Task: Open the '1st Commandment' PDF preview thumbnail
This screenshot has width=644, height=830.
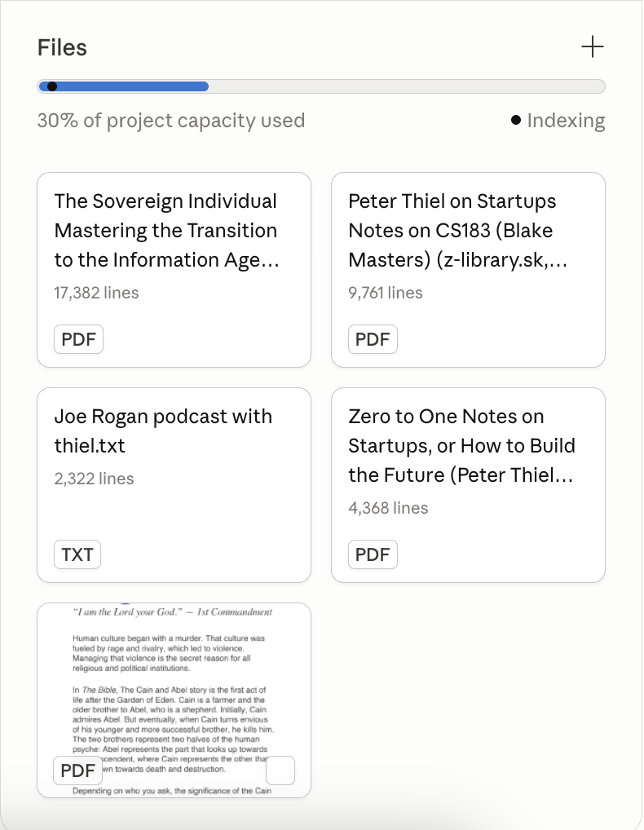Action: (x=174, y=685)
